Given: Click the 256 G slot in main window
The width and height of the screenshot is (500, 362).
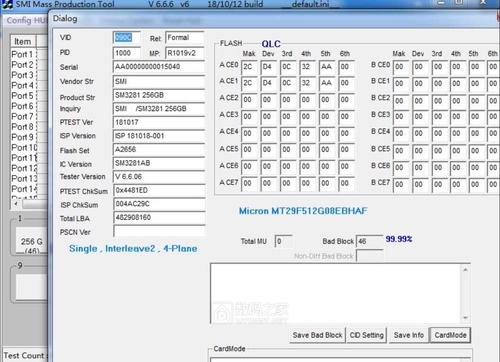Looking at the screenshot, I should [32, 241].
